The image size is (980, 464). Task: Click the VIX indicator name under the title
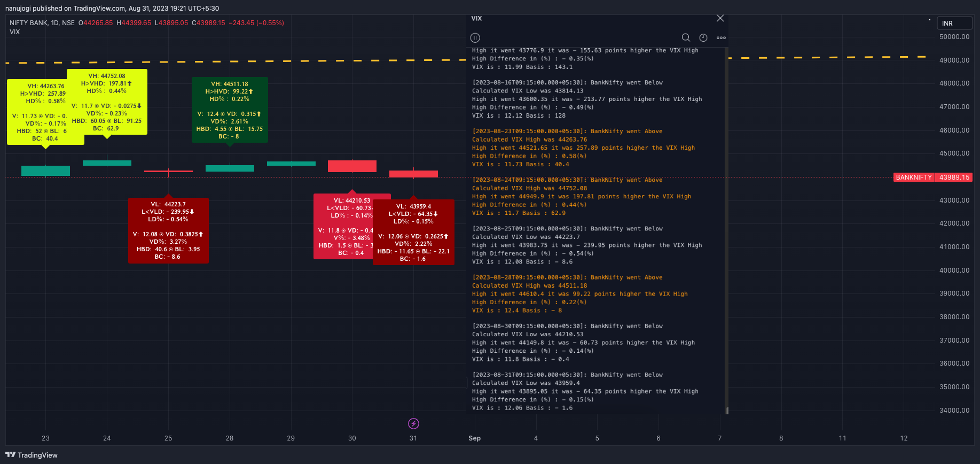(15, 32)
